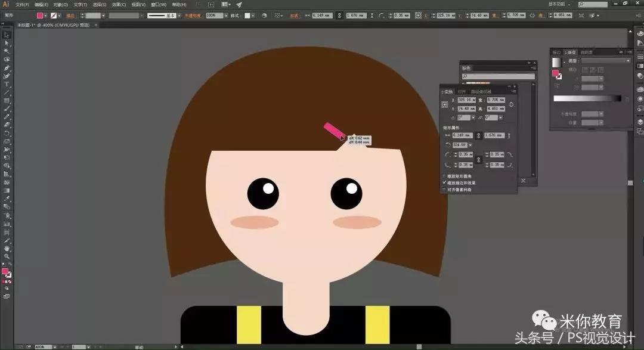
Task: Select the Pen tool
Action: pos(7,68)
